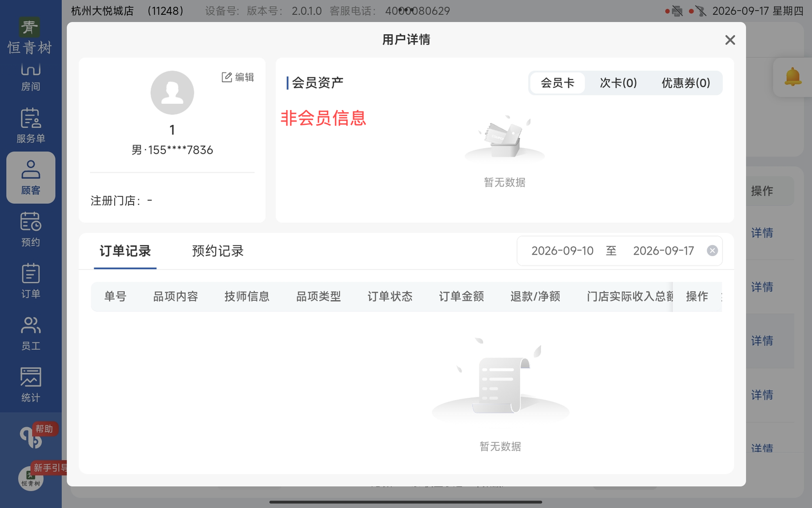
Task: Click the 操作 header in order table
Action: (x=697, y=296)
